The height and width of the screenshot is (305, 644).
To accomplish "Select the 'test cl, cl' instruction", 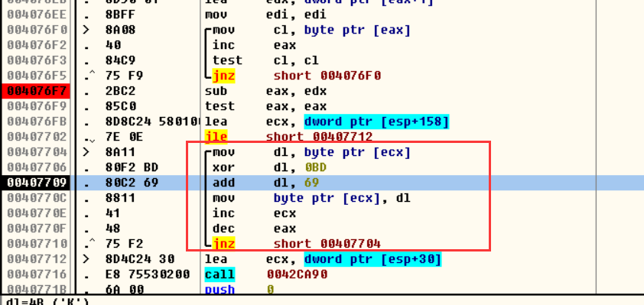I will tap(265, 60).
